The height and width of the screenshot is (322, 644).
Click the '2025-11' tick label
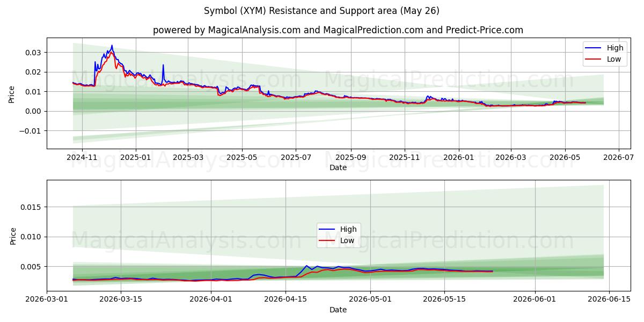pyautogui.click(x=404, y=157)
